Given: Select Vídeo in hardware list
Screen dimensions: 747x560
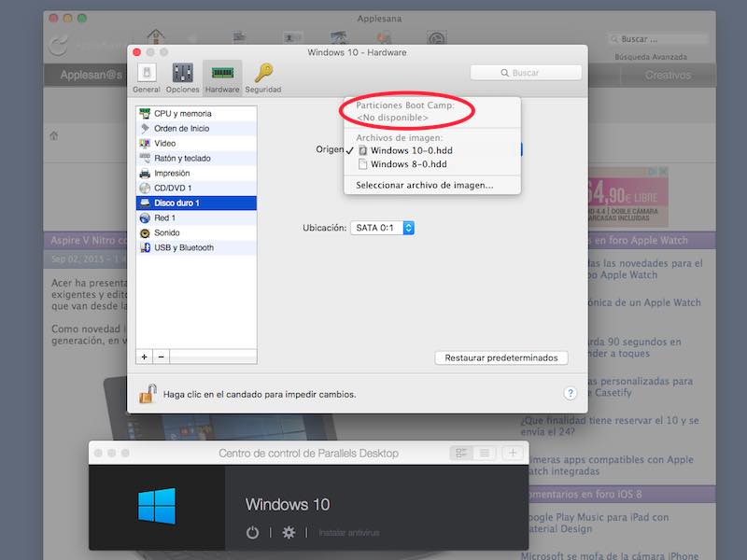Looking at the screenshot, I should 196,144.
